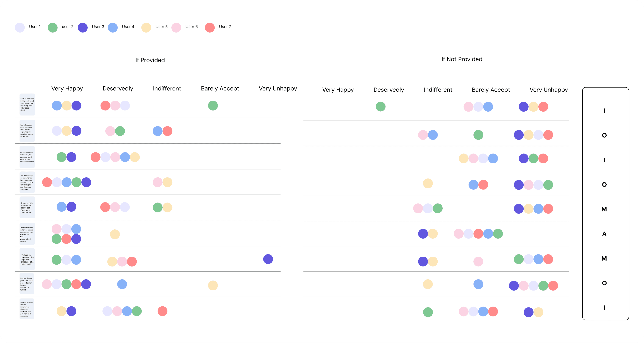Select the dark purple User 3 legend circle
Image resolution: width=644 pixels, height=343 pixels.
(x=83, y=27)
